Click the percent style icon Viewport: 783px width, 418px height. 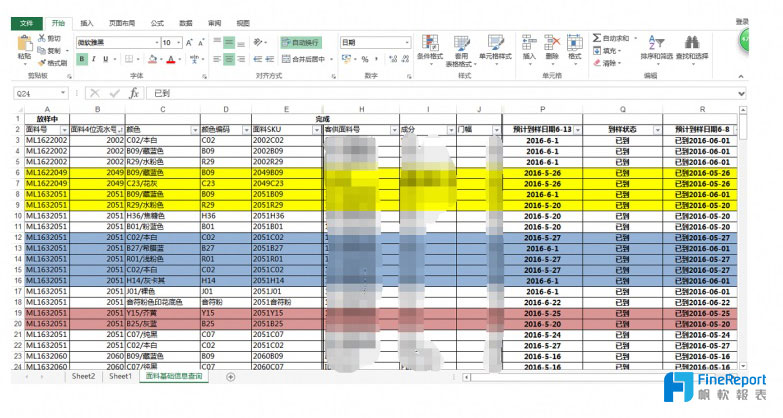pyautogui.click(x=365, y=59)
